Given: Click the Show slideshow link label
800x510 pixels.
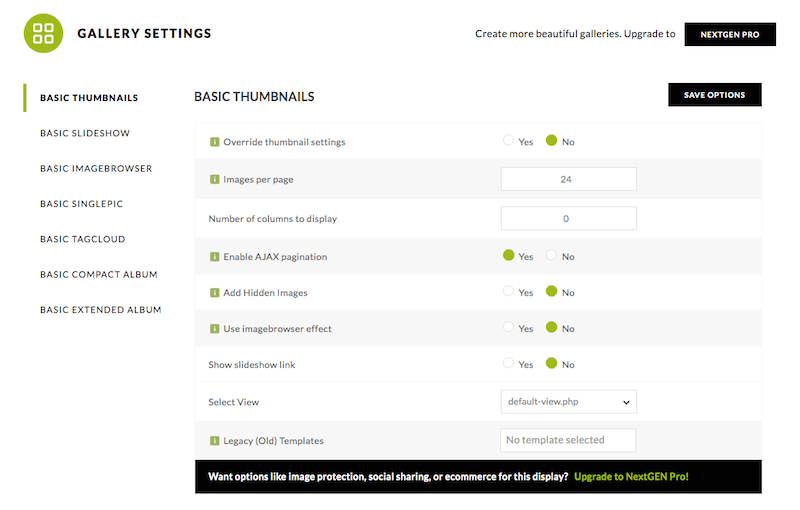Looking at the screenshot, I should (x=252, y=365).
